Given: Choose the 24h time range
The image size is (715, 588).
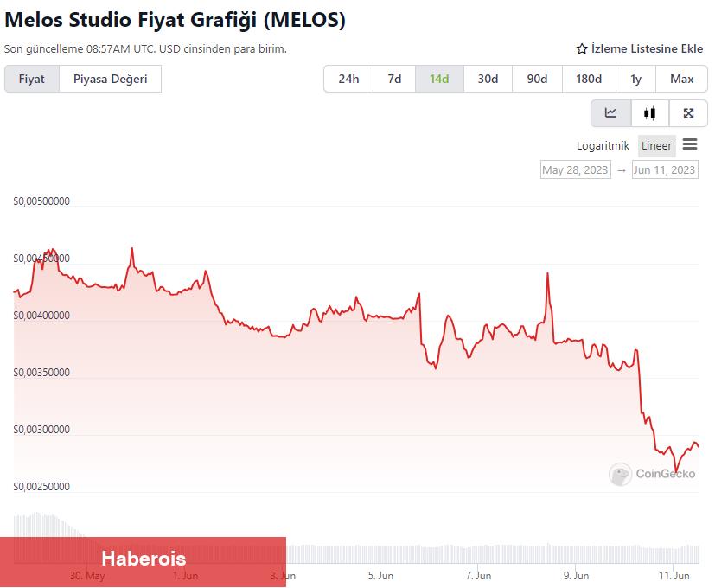Looking at the screenshot, I should click(x=348, y=79).
